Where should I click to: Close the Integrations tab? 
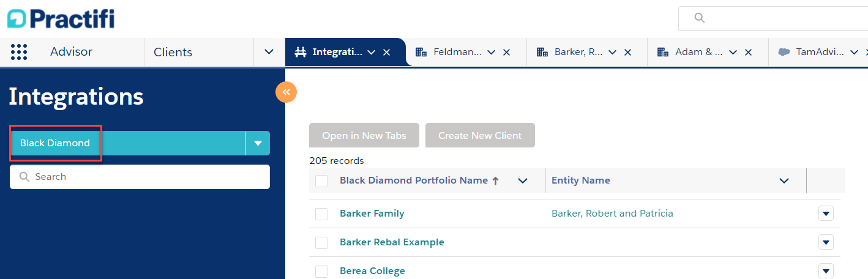(x=386, y=53)
